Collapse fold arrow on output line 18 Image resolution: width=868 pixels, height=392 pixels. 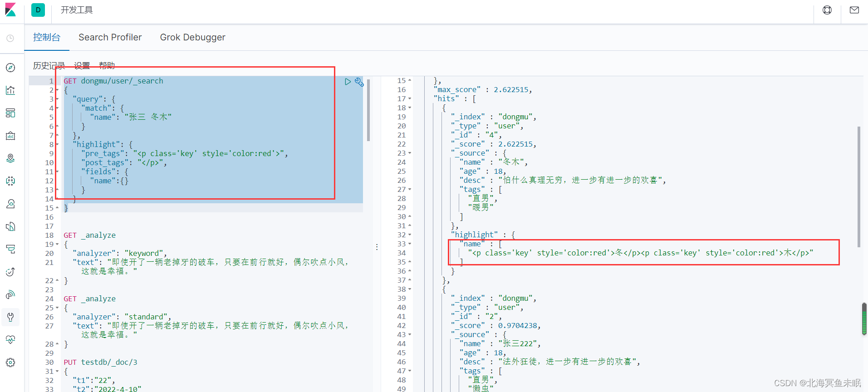click(410, 108)
